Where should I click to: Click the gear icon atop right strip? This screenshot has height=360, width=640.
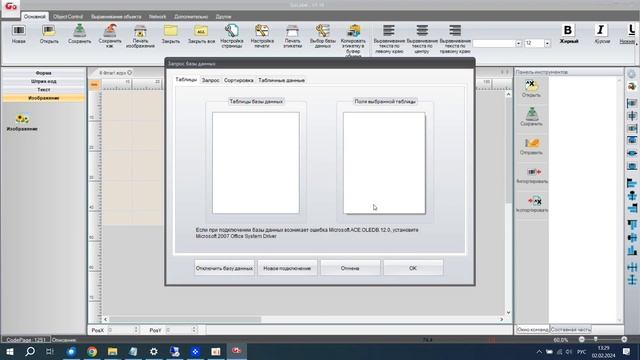[x=631, y=74]
